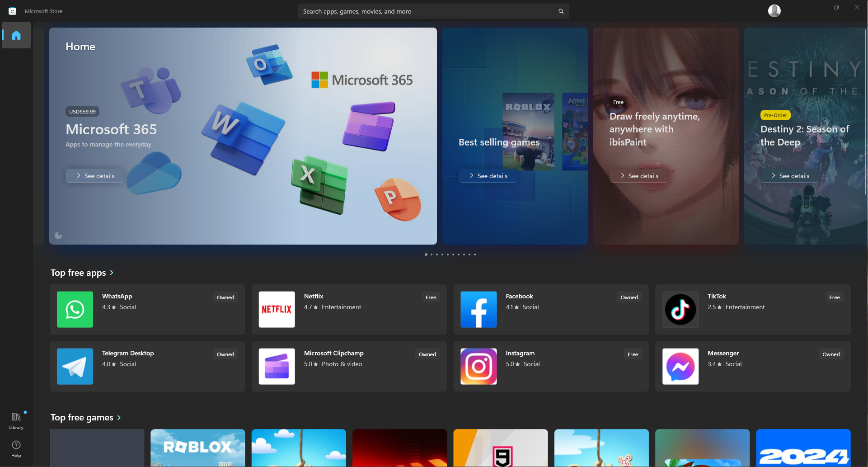Click the Free badge on Netflix
The image size is (868, 467).
click(x=431, y=297)
